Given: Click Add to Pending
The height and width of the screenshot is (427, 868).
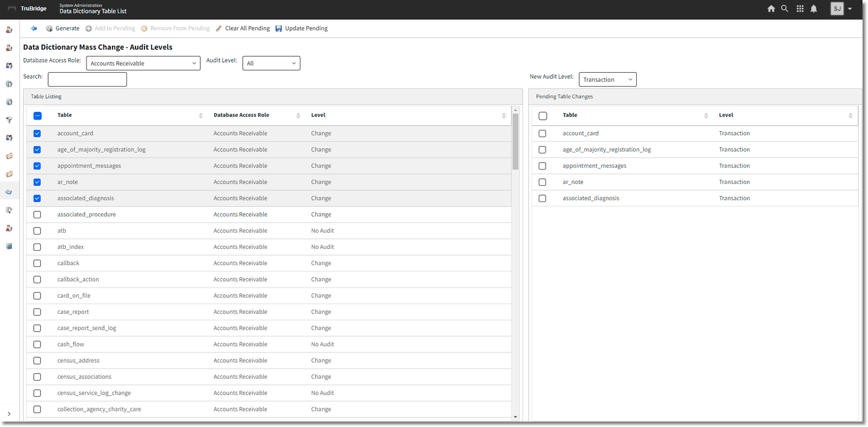Looking at the screenshot, I should [110, 28].
